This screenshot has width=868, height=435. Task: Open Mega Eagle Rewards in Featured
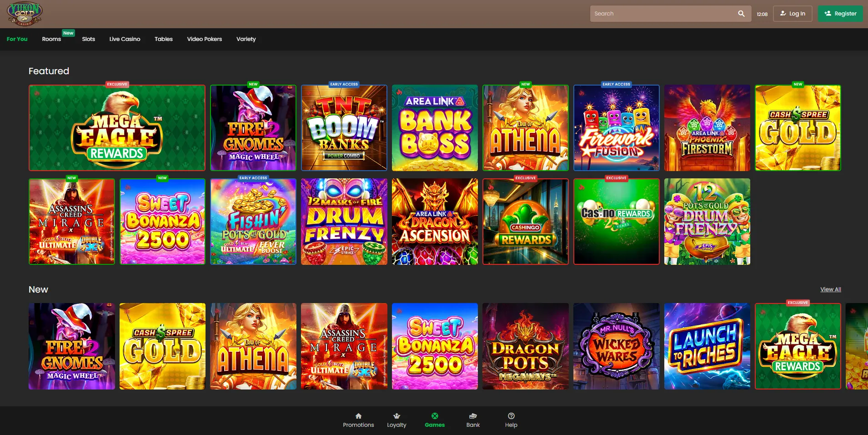pyautogui.click(x=117, y=128)
